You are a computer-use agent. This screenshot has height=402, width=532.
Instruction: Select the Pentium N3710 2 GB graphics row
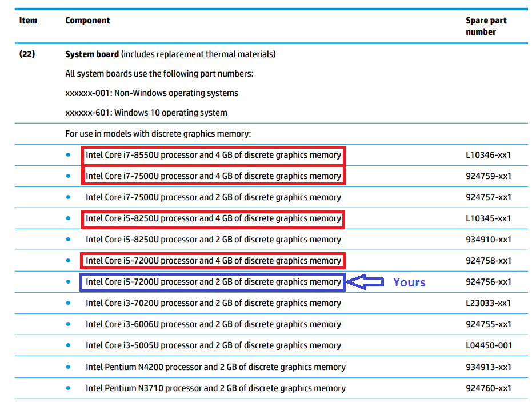[271, 388]
